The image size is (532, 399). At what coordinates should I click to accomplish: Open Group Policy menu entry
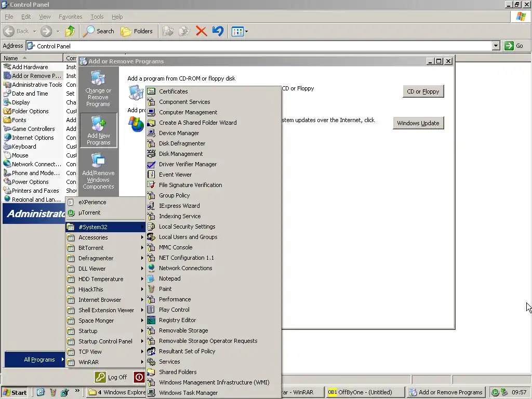(x=214, y=195)
